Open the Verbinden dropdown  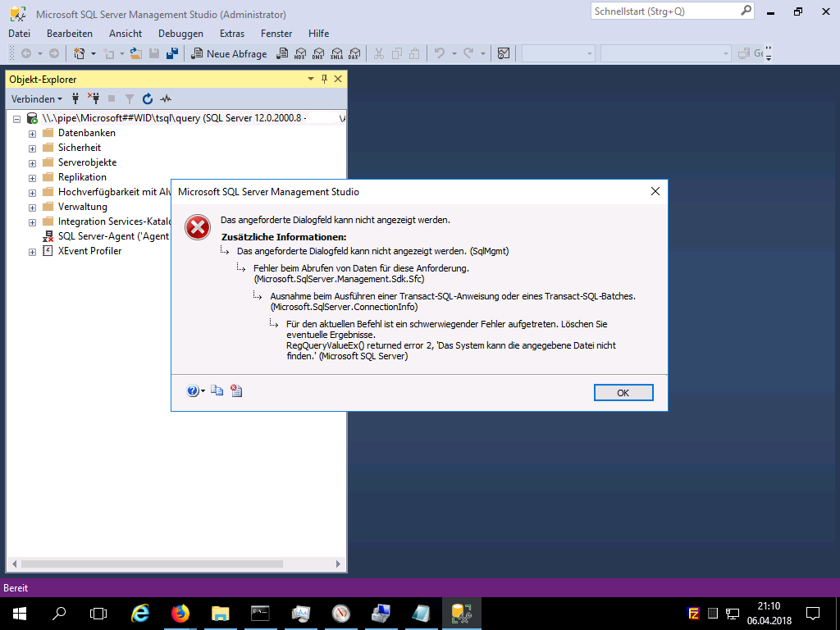[x=36, y=98]
